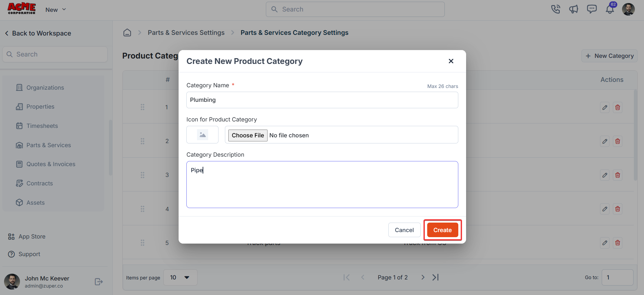Click the home breadcrumb icon
Viewport: 644px width, 295px height.
127,32
